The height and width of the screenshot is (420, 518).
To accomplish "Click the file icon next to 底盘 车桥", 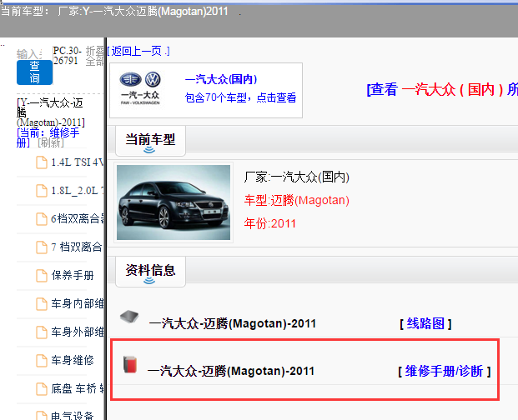I will (42, 389).
